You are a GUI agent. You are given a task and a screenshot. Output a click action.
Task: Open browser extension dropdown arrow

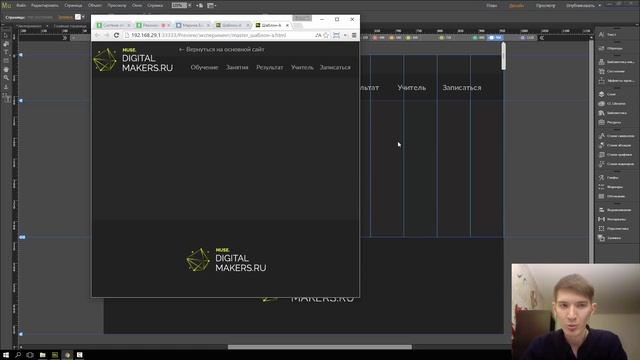[x=345, y=36]
